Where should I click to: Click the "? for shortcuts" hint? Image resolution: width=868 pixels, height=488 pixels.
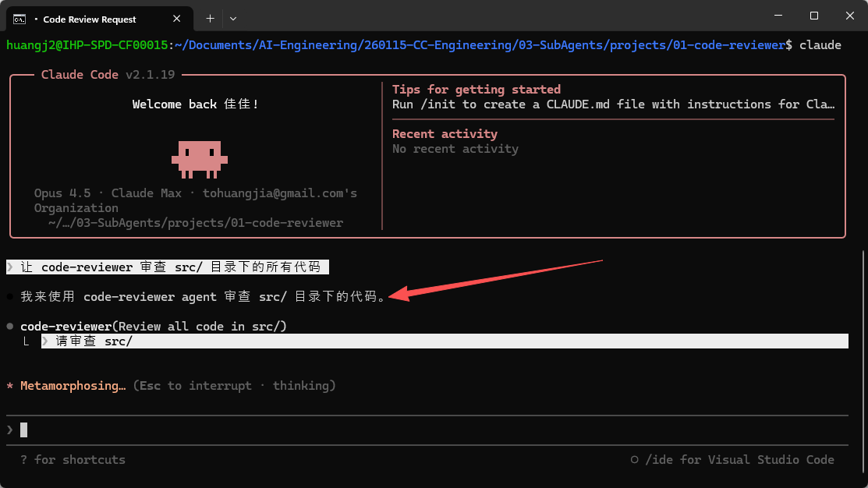(73, 460)
